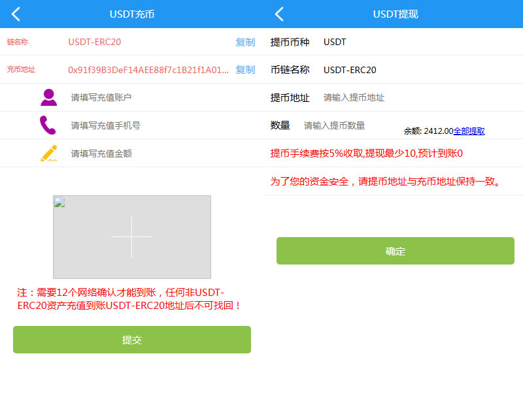
Task: Select the 请填写充值手机号 field
Action: coord(150,125)
